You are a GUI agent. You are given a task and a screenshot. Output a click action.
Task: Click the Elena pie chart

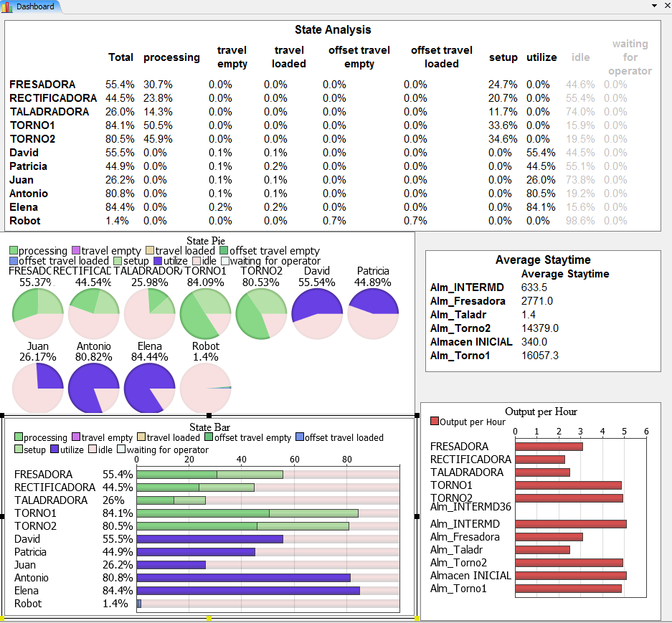149,387
